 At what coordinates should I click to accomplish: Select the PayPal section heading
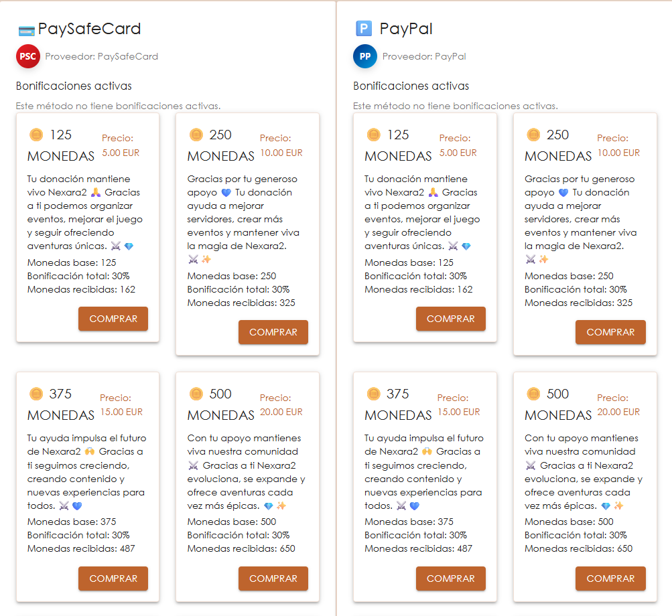[405, 29]
